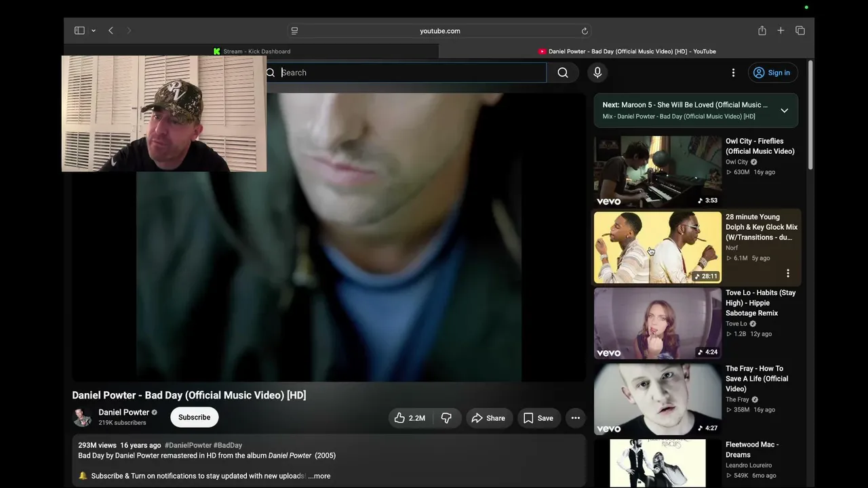Viewport: 868px width, 488px height.
Task: Open the Daniel Powter channel avatar
Action: coord(82,418)
